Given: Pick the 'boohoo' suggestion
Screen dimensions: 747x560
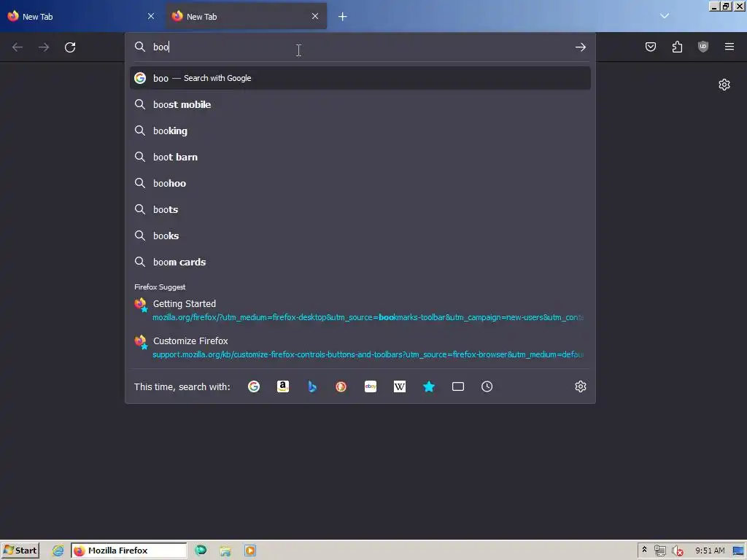Looking at the screenshot, I should coord(360,183).
